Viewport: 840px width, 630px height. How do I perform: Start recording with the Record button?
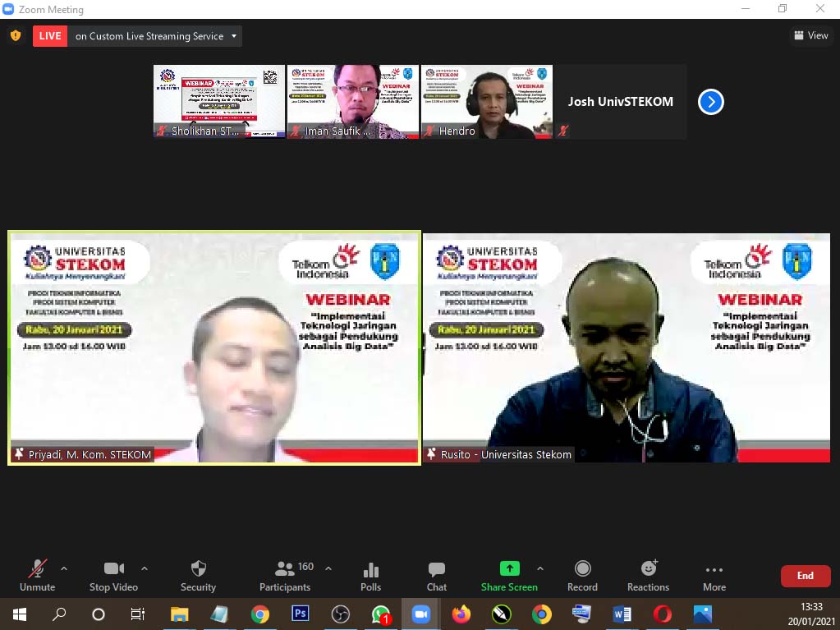click(x=582, y=576)
